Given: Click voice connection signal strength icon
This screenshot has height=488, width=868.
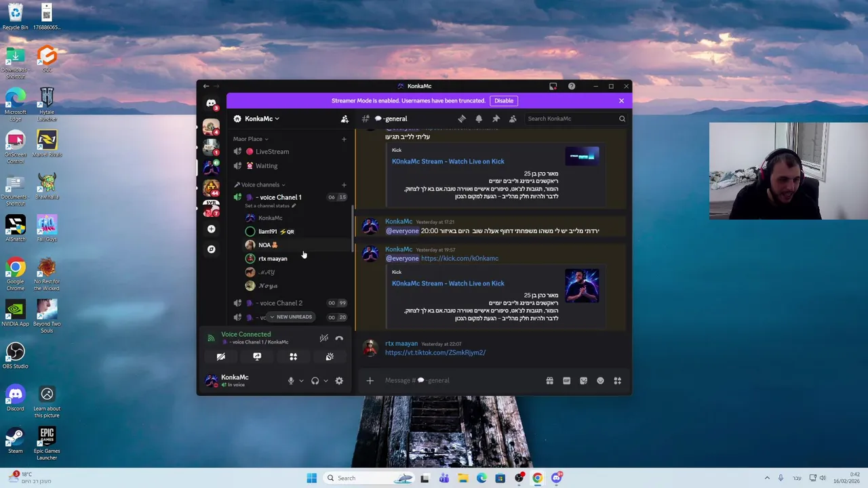Looking at the screenshot, I should click(x=211, y=338).
